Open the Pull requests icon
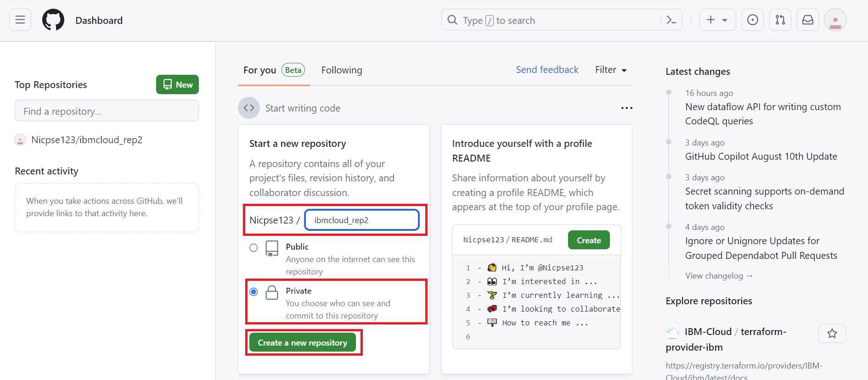868x380 pixels. coord(780,20)
